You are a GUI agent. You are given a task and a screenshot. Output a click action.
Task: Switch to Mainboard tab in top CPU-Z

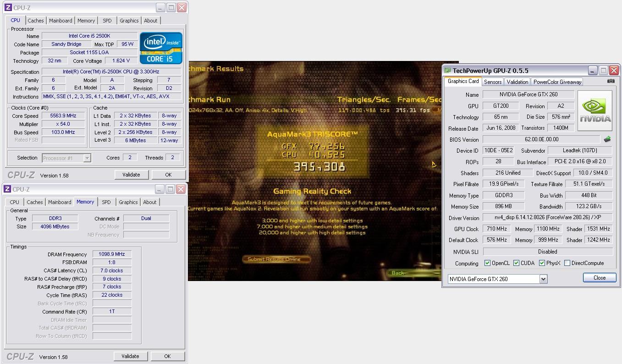coord(61,21)
